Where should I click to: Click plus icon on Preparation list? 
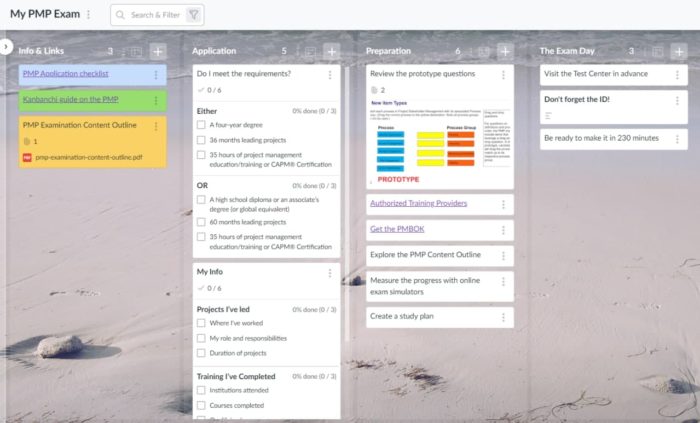pyautogui.click(x=505, y=50)
